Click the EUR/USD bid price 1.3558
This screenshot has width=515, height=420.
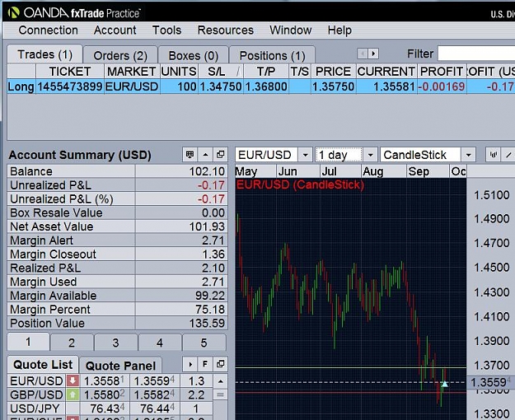coord(105,381)
